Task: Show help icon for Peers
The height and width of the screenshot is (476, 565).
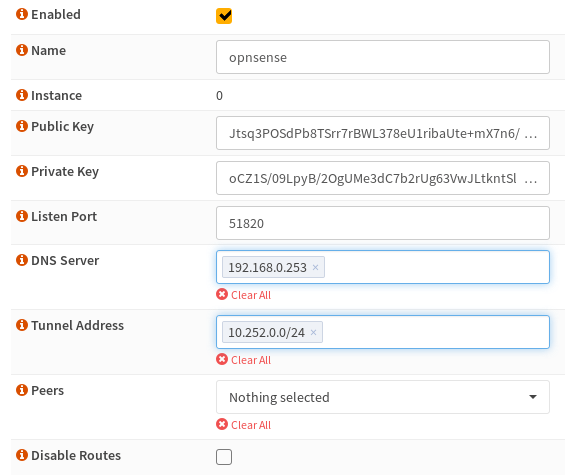Action: coord(22,390)
